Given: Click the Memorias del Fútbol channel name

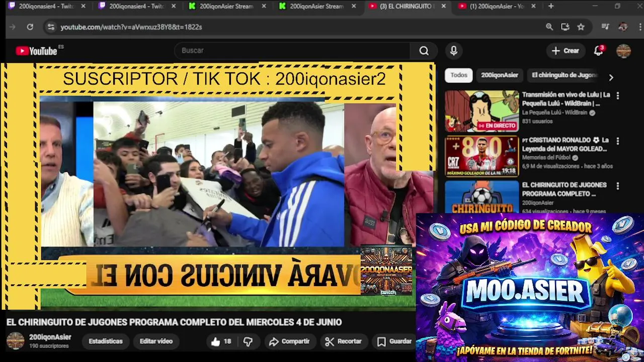Looking at the screenshot, I should click(546, 157).
